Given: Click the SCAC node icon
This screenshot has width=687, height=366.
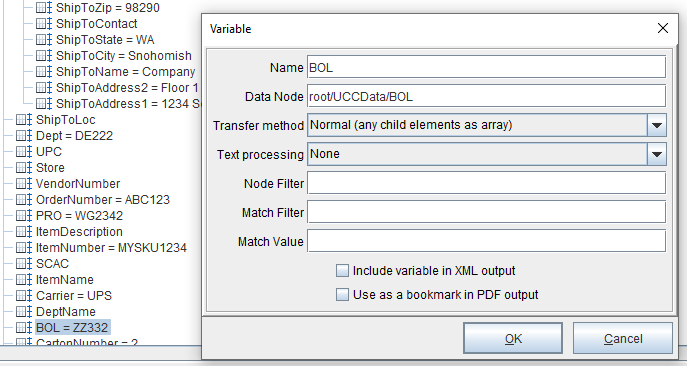Looking at the screenshot, I should 24,264.
